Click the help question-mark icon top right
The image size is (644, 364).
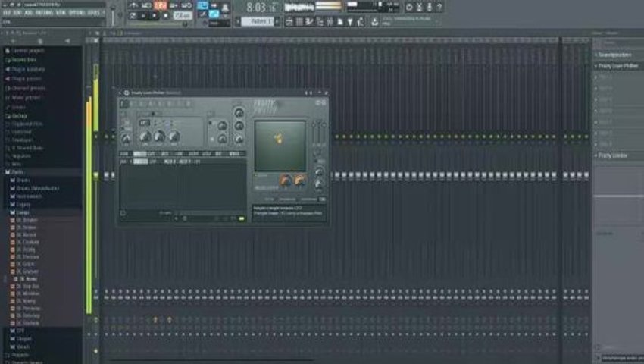pyautogui.click(x=439, y=7)
